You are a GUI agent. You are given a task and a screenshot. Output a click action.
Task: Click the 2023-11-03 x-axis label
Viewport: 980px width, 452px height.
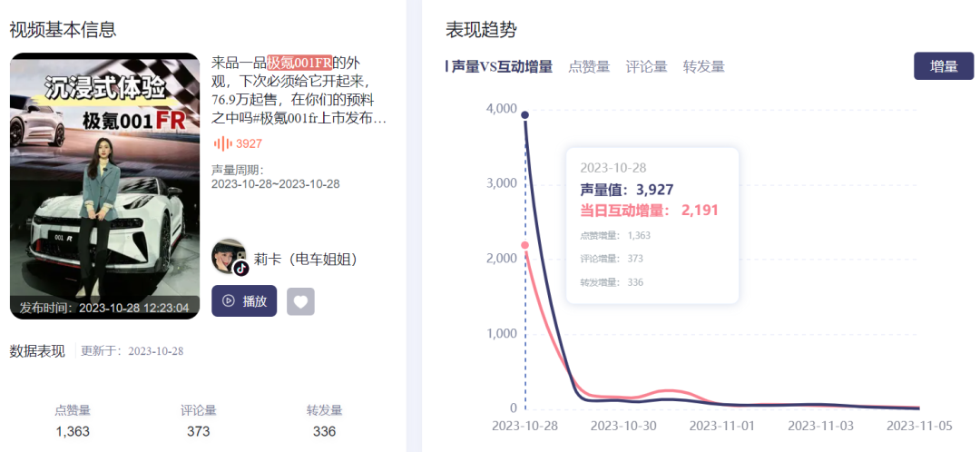coord(820,426)
